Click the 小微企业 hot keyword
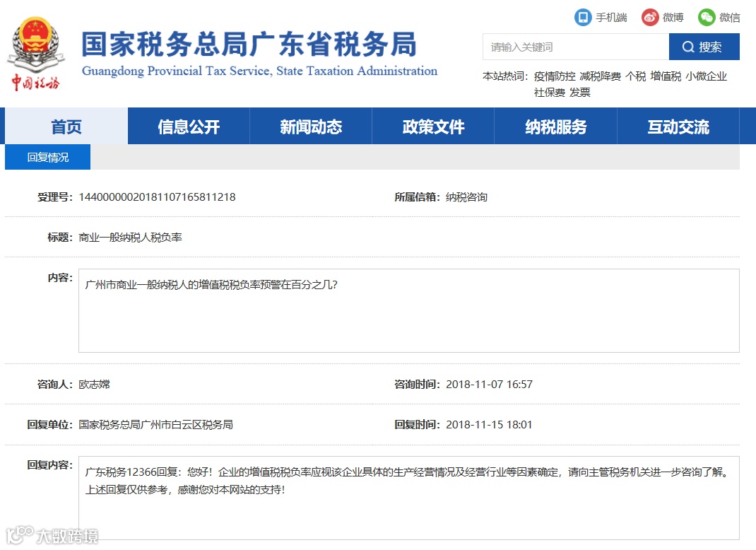Viewport: 756px width, 550px height. [704, 76]
